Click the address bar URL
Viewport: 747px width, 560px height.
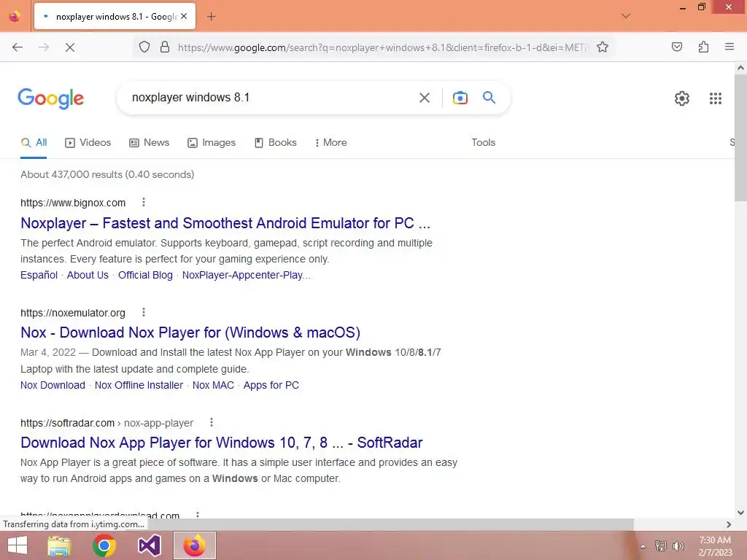coord(383,47)
